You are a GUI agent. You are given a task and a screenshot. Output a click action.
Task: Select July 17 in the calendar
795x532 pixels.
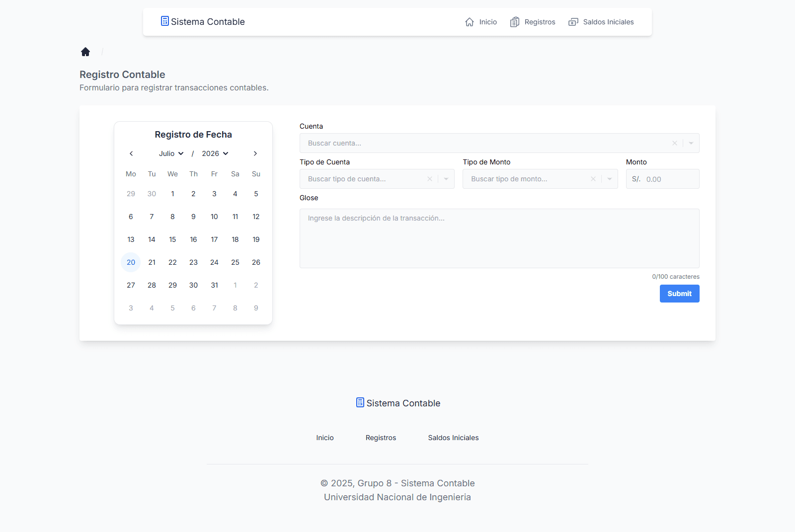pyautogui.click(x=214, y=239)
